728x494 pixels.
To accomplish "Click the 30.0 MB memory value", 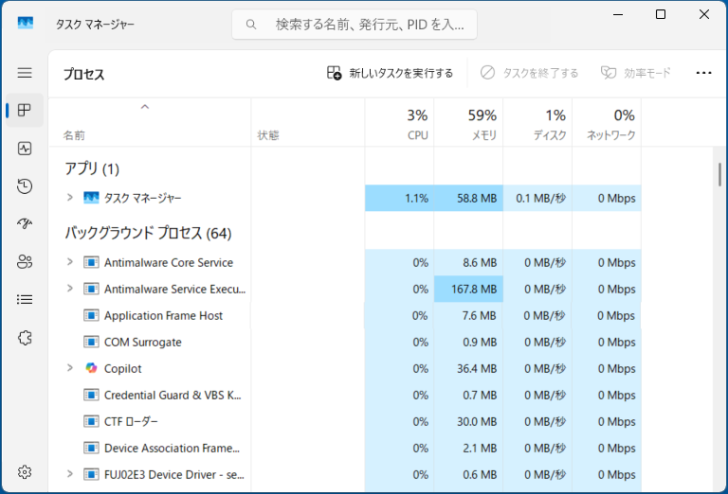I will [477, 422].
